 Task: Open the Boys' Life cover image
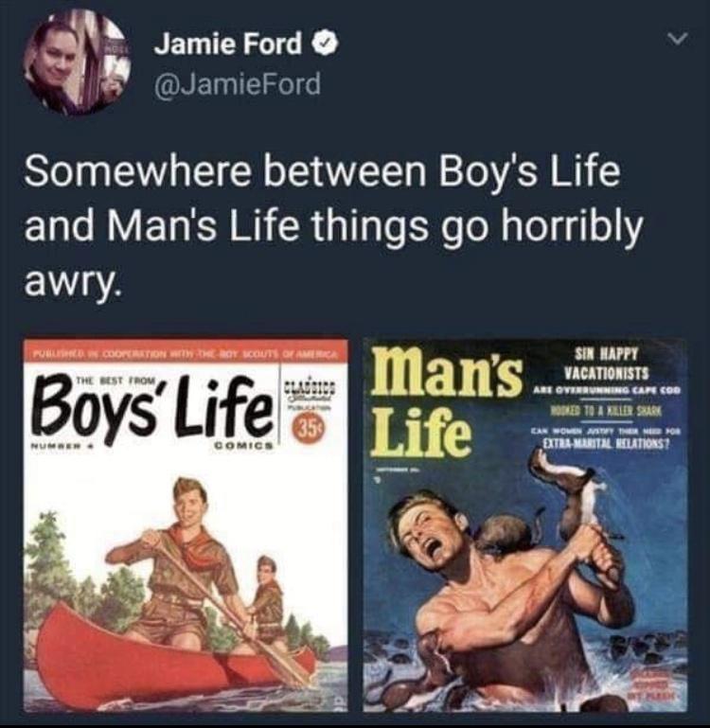(186, 525)
